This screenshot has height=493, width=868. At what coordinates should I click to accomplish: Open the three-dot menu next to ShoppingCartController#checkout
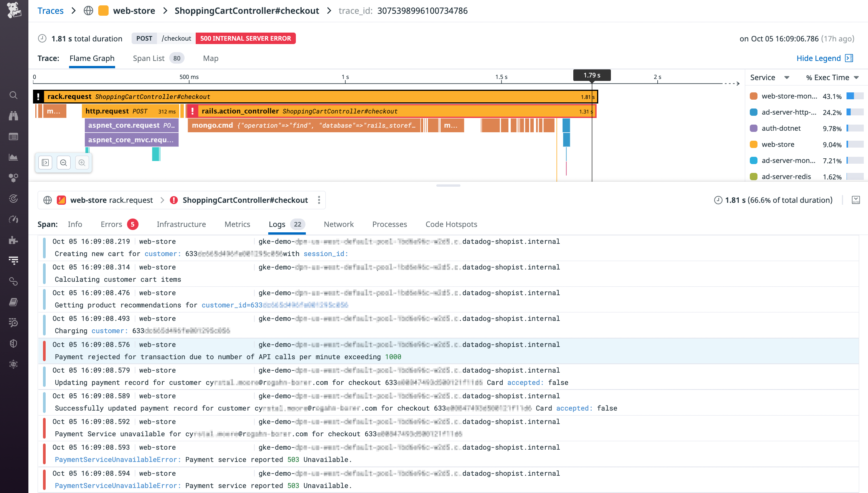pos(319,200)
